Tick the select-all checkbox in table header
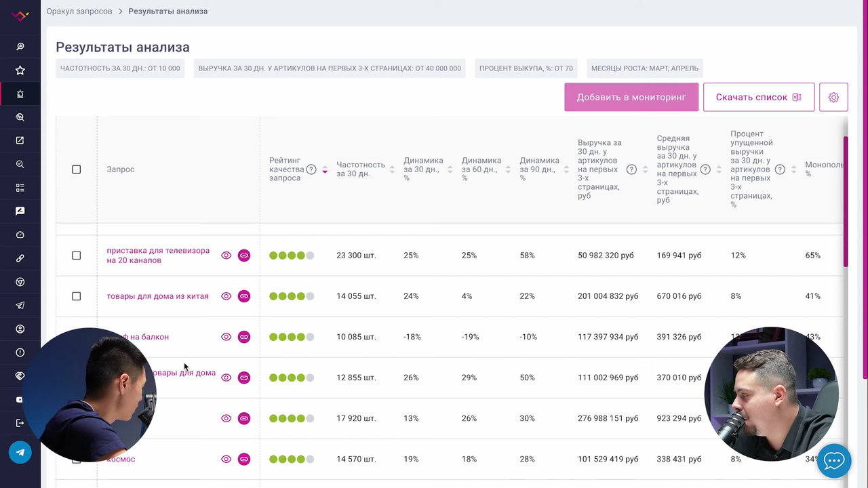This screenshot has height=488, width=868. coord(76,169)
